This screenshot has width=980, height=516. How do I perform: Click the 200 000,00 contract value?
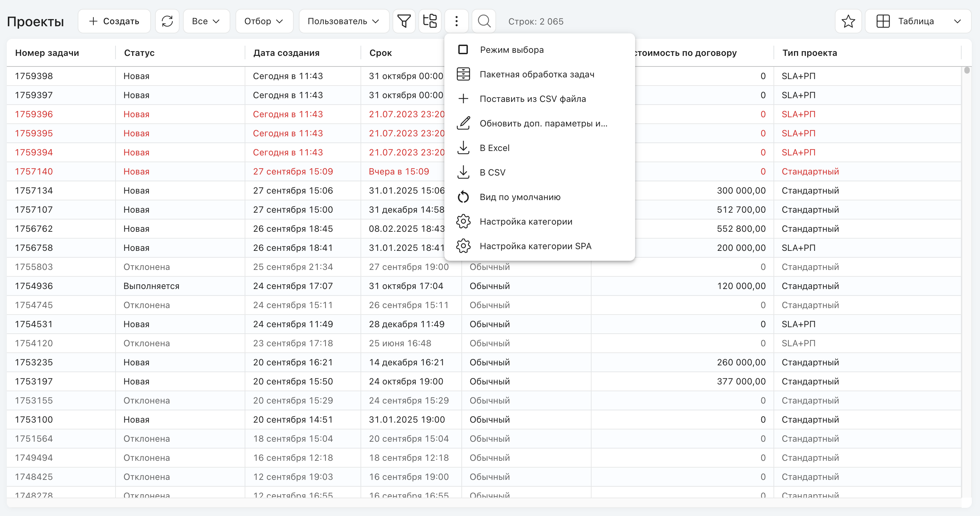pos(741,247)
